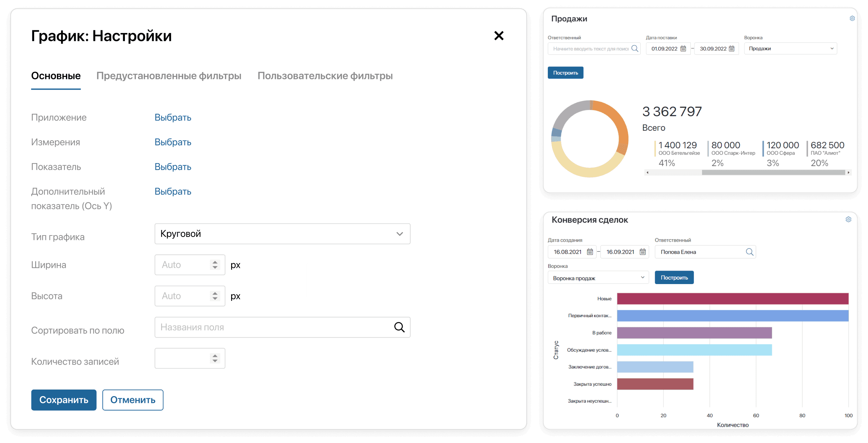Click Выбрать next to Показатель
Screen dimensions: 868x443
(x=173, y=167)
